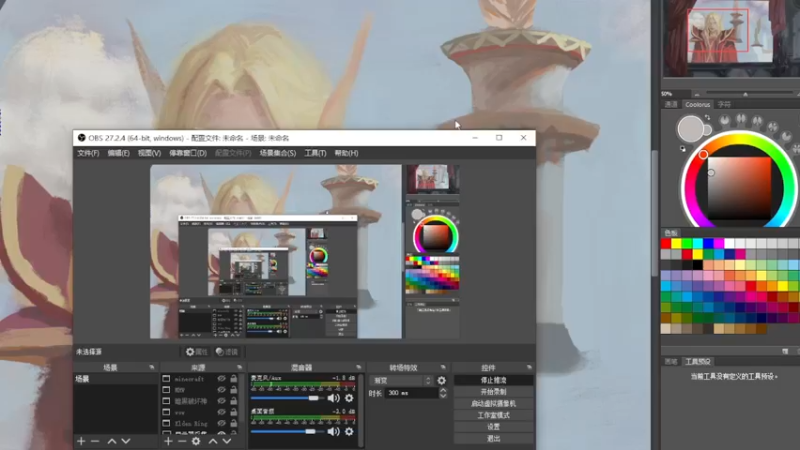Undock the 控件 panel with its header icon
800x450 pixels.
(529, 367)
